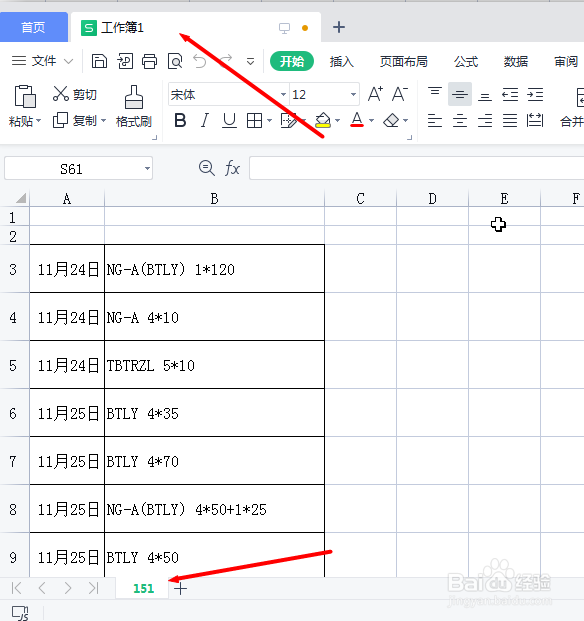Align text right

pos(485,120)
